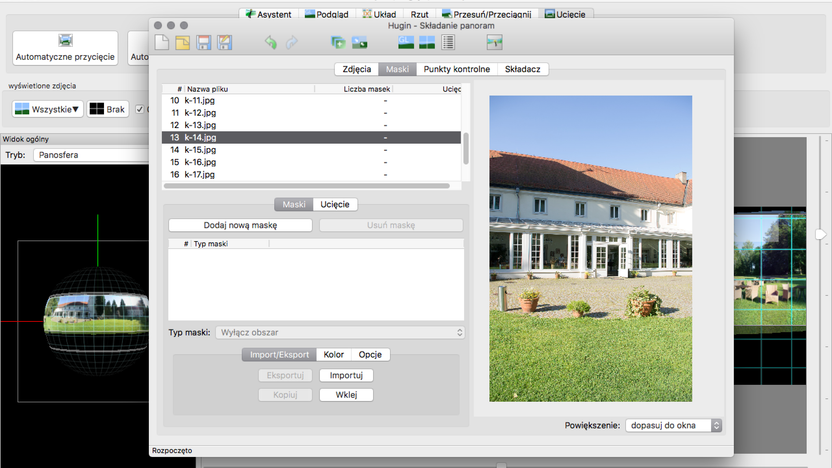Screen dimensions: 832x468
Task: Select file k-16.jpg in the list
Action: click(x=311, y=162)
